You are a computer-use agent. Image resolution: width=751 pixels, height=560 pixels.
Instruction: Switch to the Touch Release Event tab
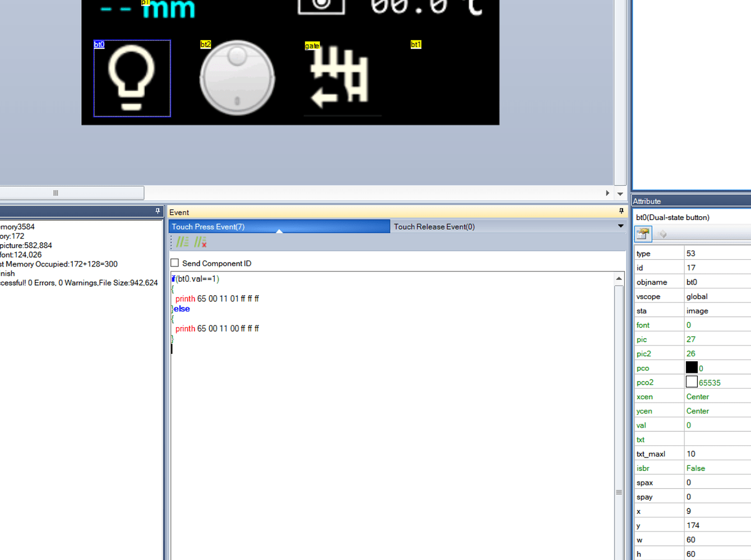pos(433,226)
